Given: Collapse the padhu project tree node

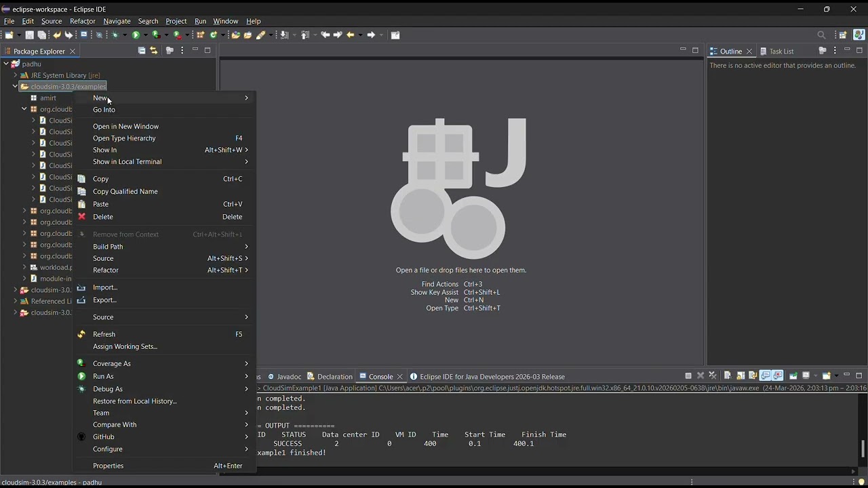Looking at the screenshot, I should [6, 64].
